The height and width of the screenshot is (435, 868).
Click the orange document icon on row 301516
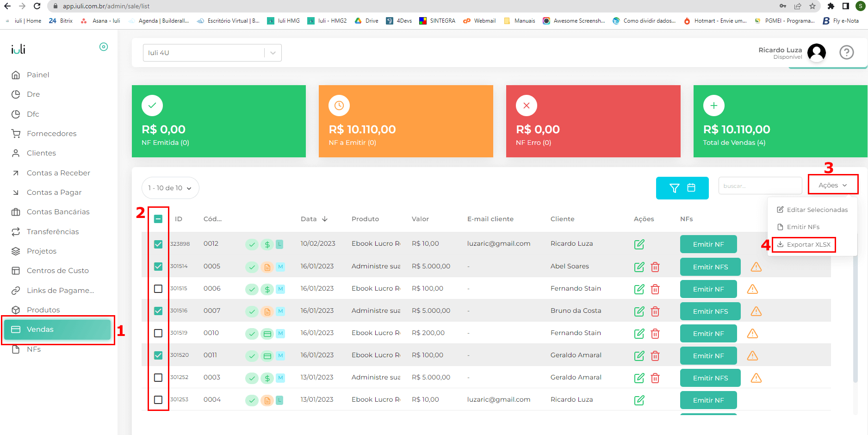point(267,311)
